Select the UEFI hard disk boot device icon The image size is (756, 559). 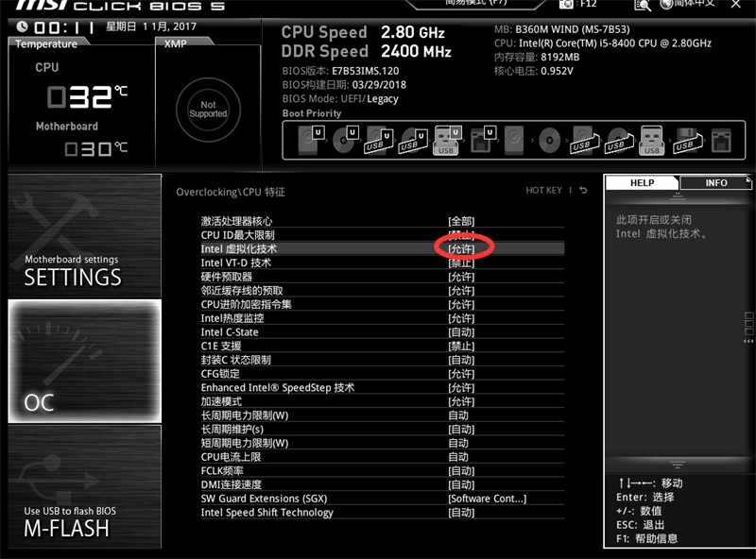[311, 140]
